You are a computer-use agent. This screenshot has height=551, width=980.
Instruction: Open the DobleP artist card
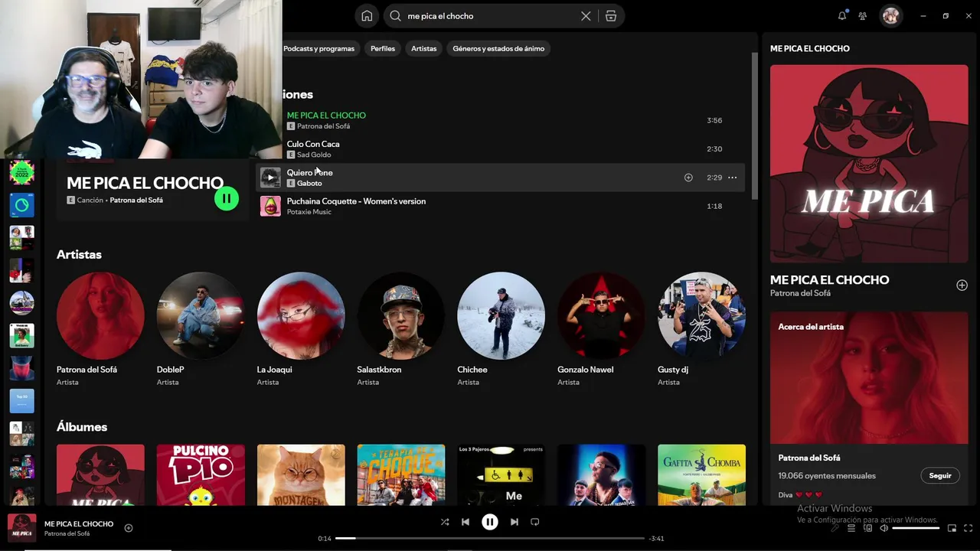201,328
